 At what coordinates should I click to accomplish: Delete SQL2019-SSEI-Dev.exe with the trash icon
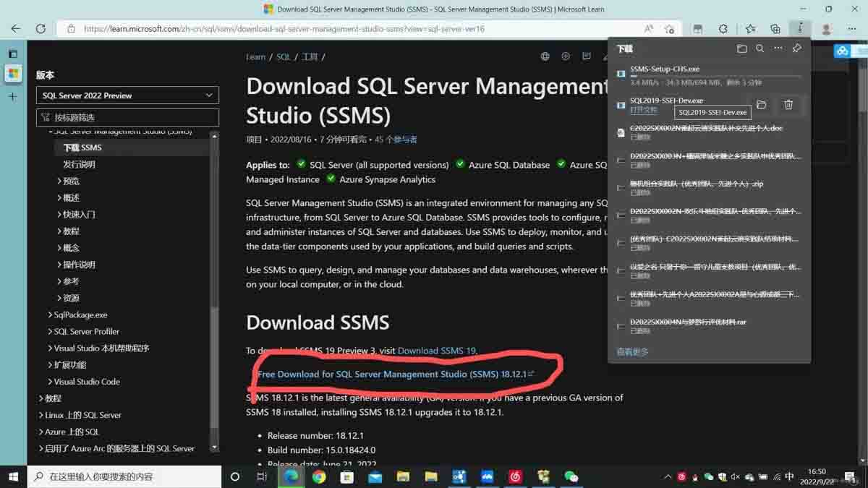[x=788, y=105]
